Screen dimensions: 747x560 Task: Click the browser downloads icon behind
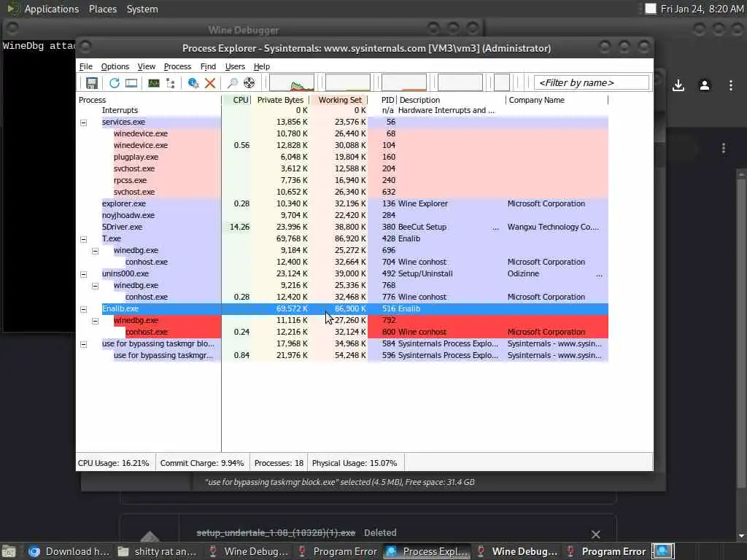[678, 85]
